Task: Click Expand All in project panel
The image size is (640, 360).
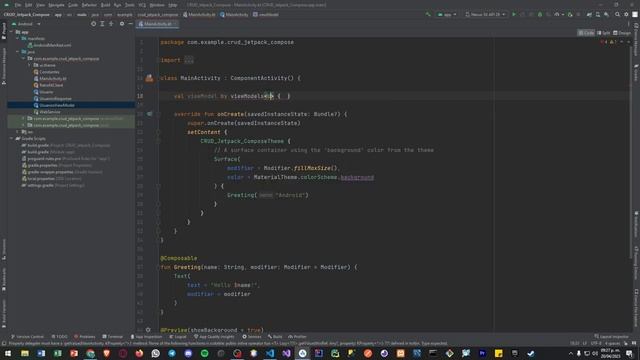Action: pos(102,24)
